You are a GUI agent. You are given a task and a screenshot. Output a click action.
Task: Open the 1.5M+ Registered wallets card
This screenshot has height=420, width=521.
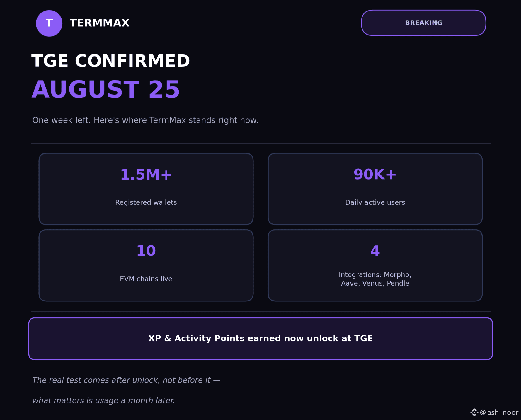click(146, 189)
